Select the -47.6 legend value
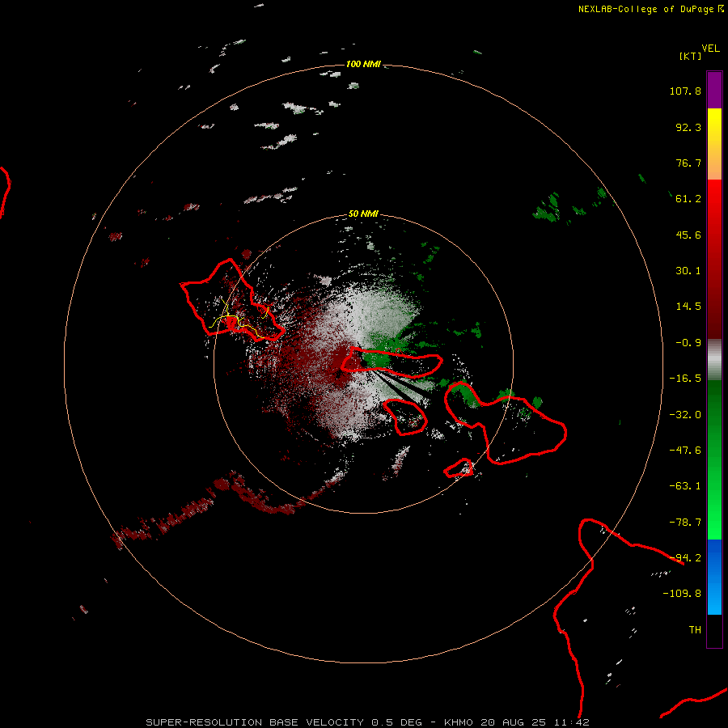 coord(685,451)
